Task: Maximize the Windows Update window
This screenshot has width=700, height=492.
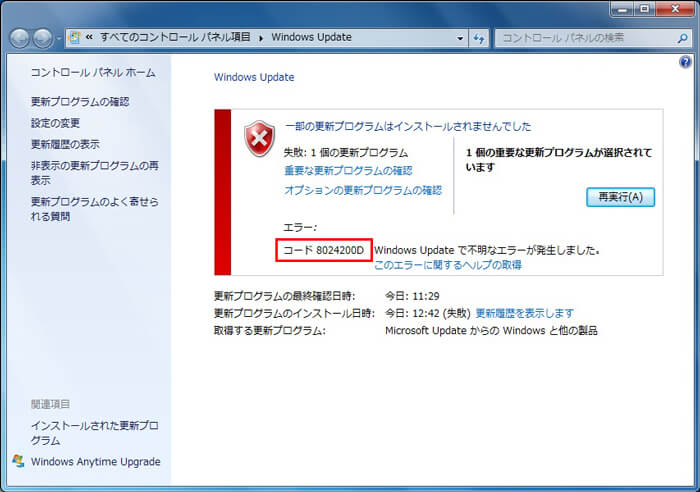Action: pos(645,9)
